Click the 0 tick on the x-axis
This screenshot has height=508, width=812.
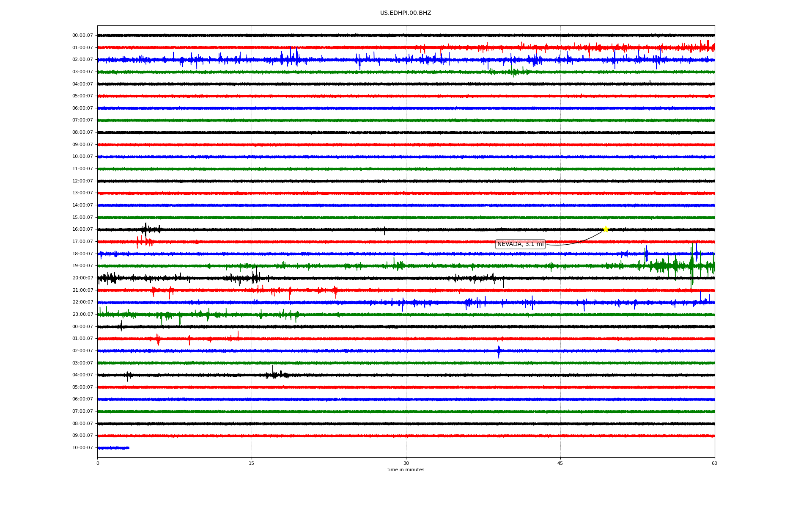click(98, 463)
